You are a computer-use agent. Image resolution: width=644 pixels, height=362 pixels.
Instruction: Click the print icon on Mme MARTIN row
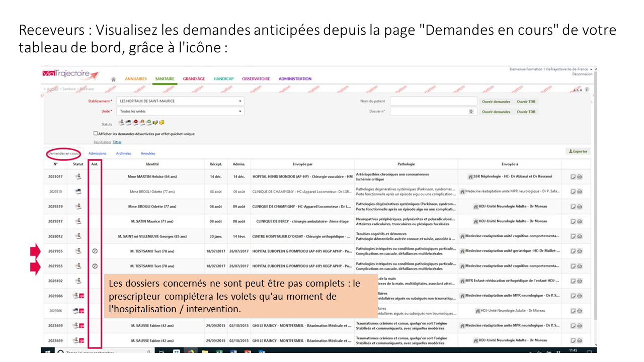point(579,176)
